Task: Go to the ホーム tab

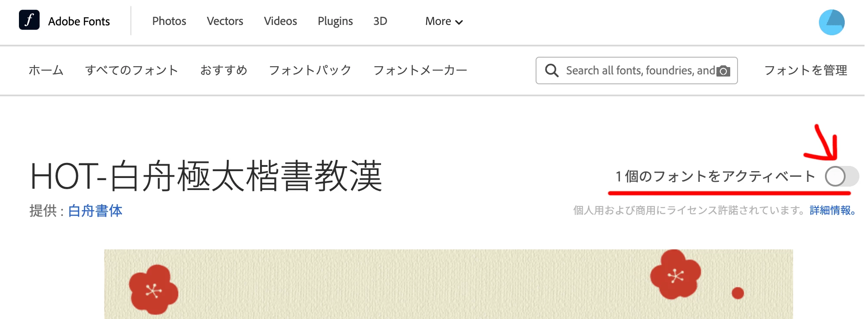Action: pyautogui.click(x=46, y=70)
